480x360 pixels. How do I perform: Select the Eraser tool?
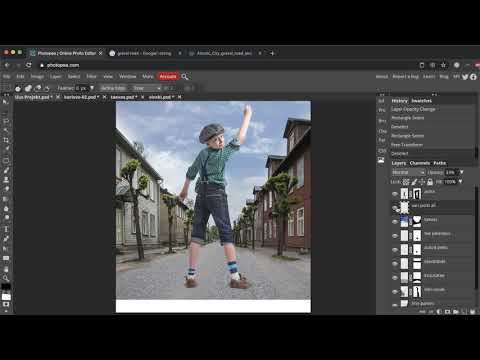point(6,189)
